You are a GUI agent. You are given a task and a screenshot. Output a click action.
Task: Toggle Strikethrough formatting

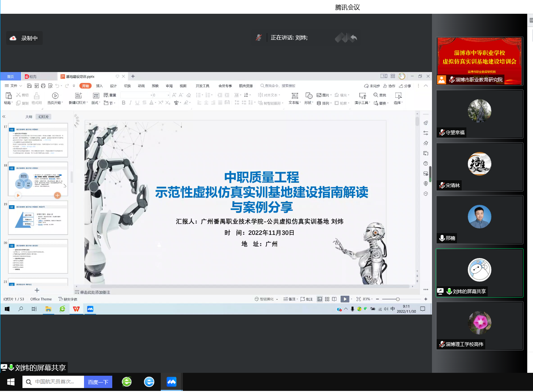[x=144, y=103]
